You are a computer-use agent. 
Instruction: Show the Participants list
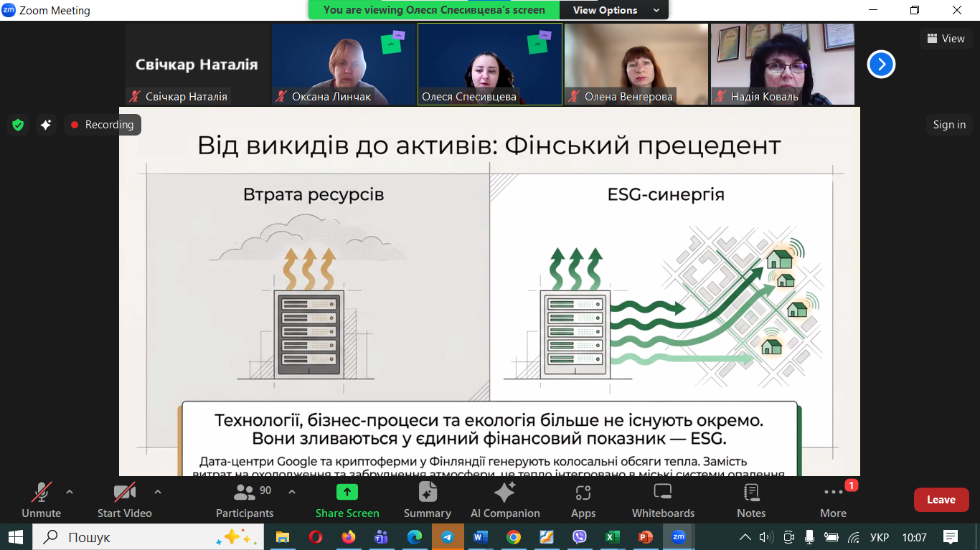(245, 500)
